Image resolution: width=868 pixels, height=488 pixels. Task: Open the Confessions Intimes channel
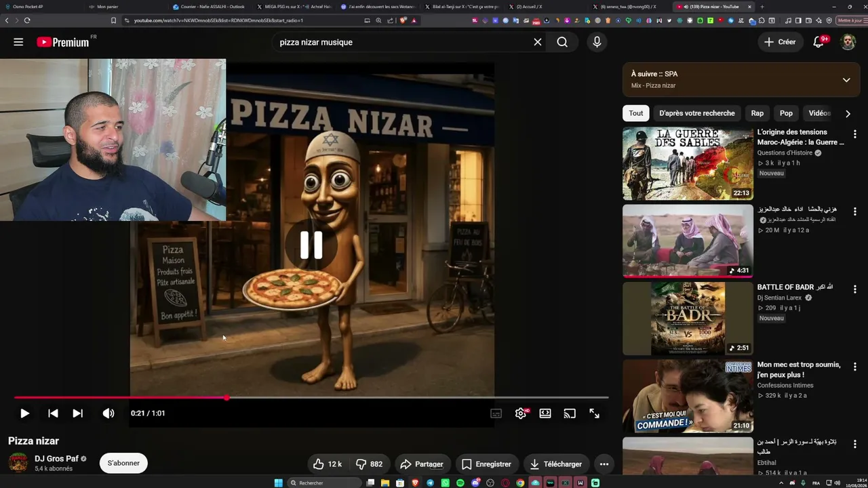point(785,386)
